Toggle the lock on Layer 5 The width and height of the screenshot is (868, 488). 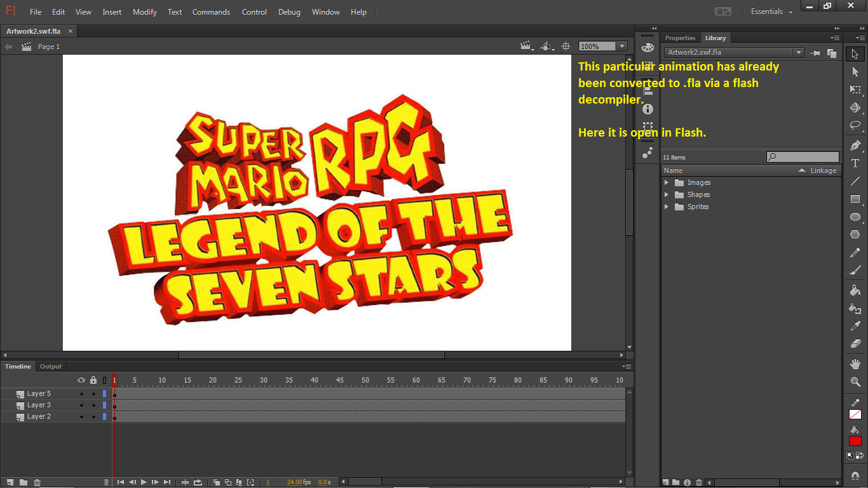tap(93, 394)
